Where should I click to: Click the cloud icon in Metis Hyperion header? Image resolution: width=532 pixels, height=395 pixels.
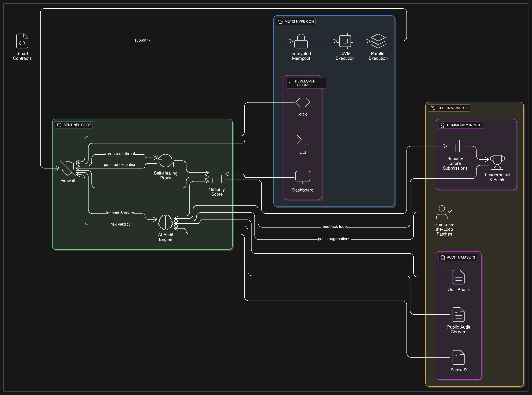pos(280,22)
